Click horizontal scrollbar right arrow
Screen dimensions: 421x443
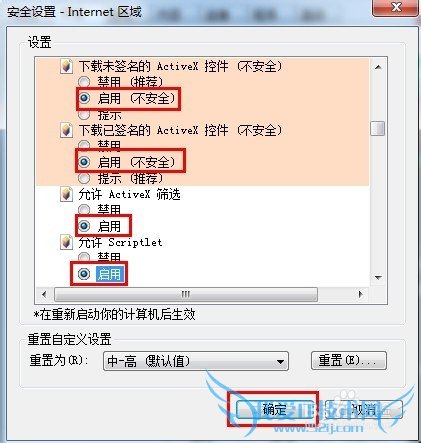(x=360, y=294)
